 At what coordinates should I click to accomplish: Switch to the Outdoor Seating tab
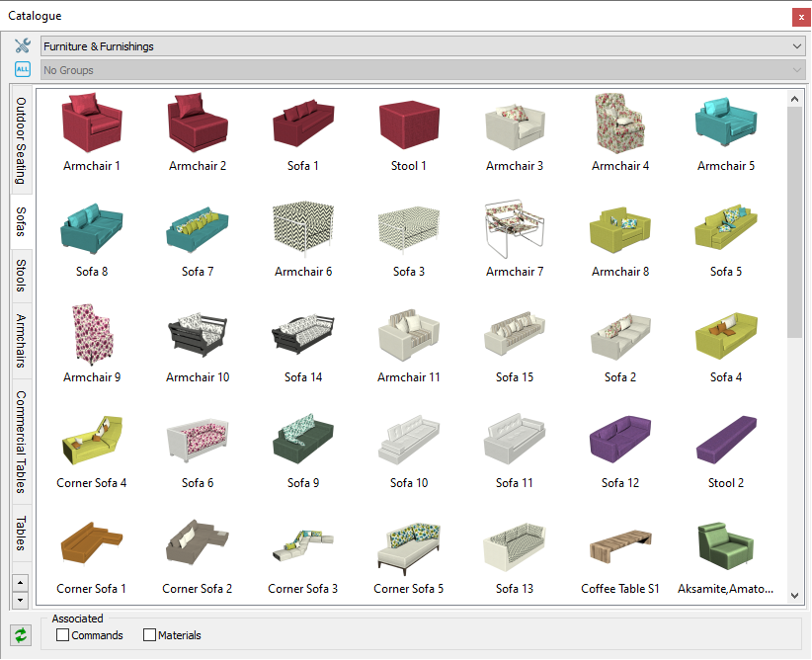point(21,140)
